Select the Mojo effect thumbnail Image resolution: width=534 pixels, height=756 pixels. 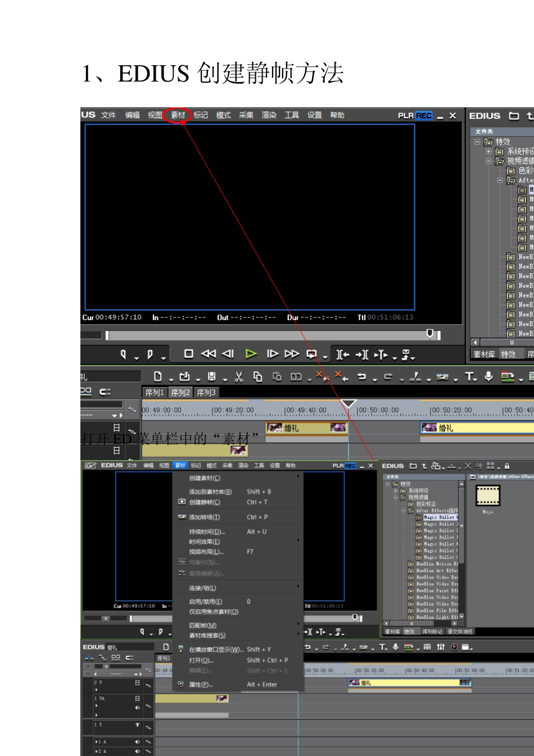click(487, 496)
